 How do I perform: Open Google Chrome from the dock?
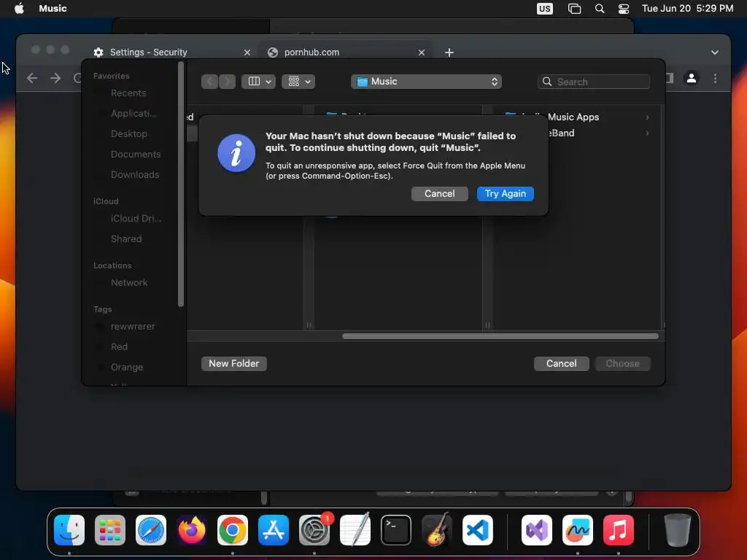click(233, 530)
